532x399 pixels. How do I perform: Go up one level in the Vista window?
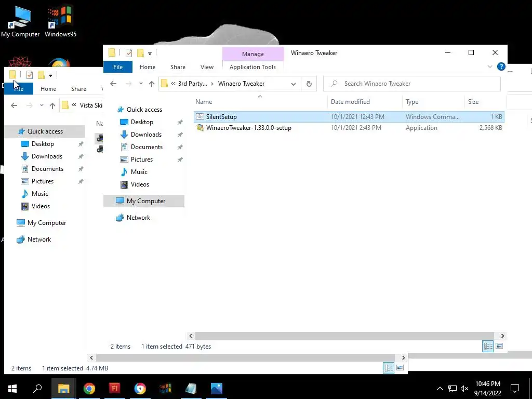pyautogui.click(x=52, y=105)
